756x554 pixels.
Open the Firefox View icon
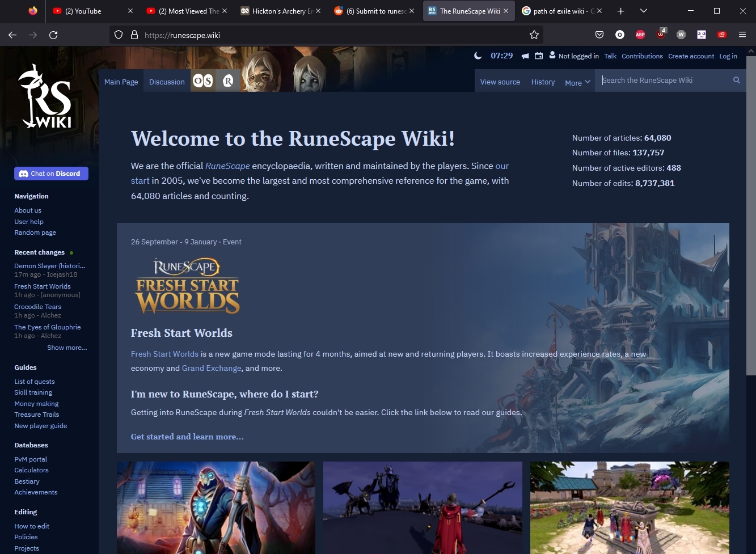(x=33, y=11)
